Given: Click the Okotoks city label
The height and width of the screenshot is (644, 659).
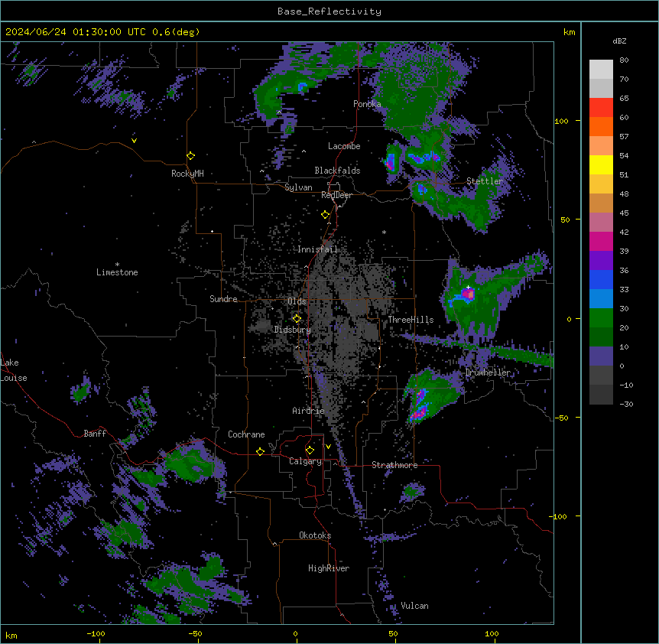Looking at the screenshot, I should coord(315,535).
